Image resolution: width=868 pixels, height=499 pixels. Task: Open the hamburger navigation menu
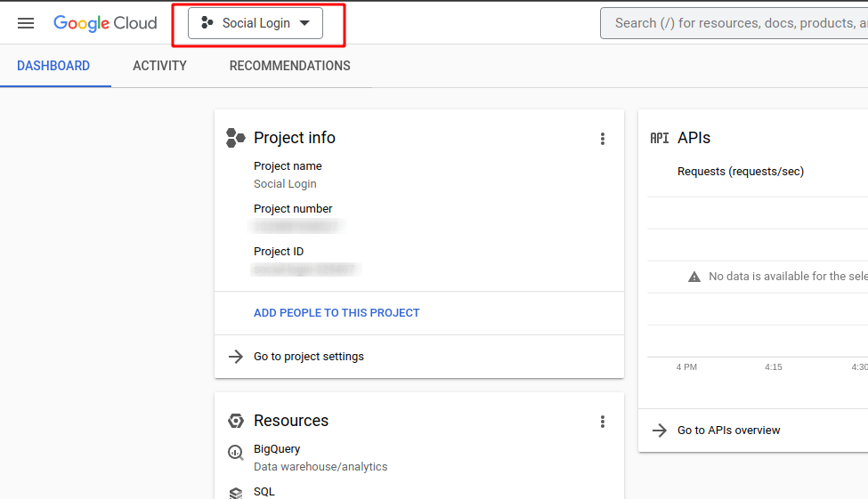(x=26, y=23)
